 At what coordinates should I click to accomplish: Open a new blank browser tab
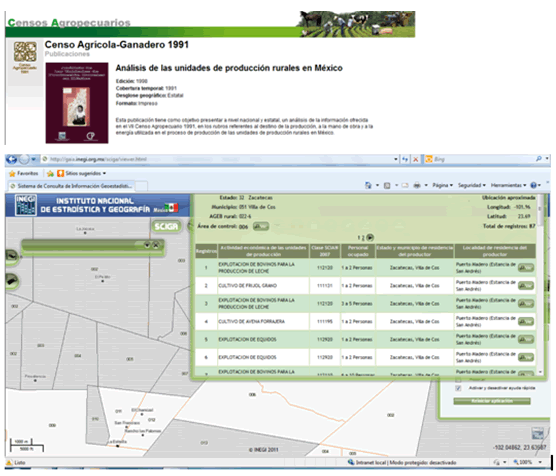tap(141, 186)
